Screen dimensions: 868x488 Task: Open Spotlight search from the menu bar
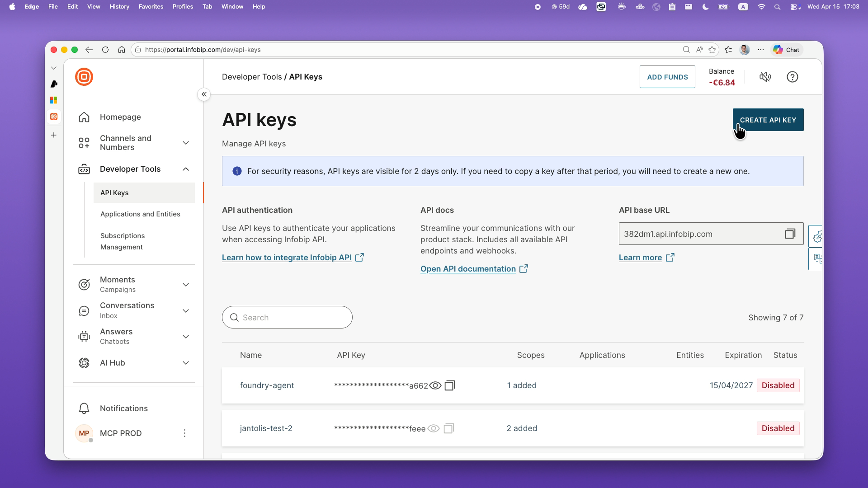(778, 7)
